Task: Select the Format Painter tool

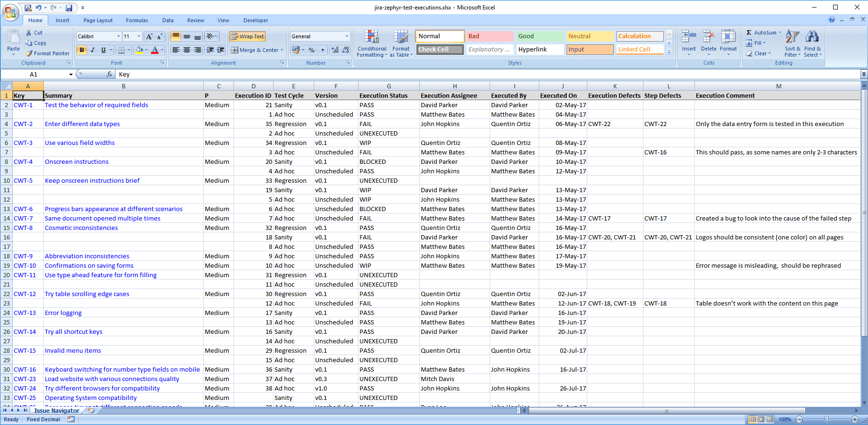Action: tap(48, 53)
